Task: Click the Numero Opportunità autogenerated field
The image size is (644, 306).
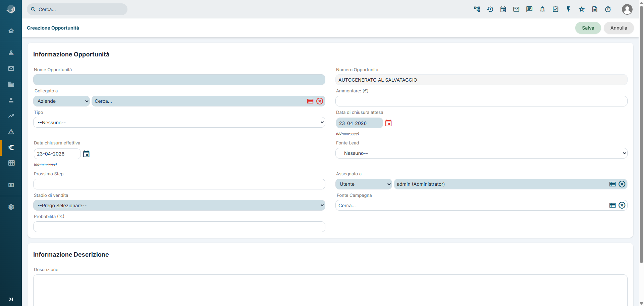Action: click(x=481, y=80)
